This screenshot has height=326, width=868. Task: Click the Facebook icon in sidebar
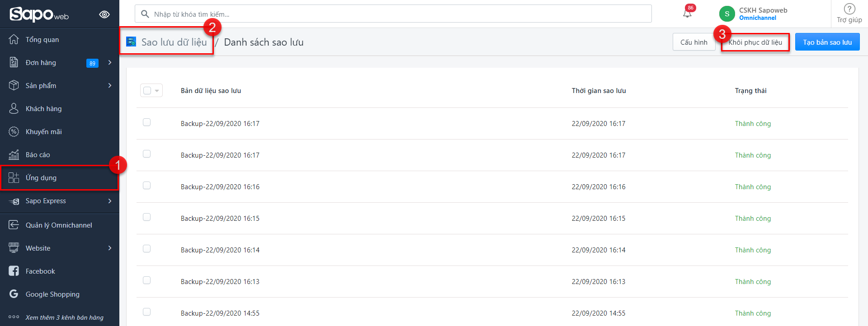pyautogui.click(x=14, y=271)
